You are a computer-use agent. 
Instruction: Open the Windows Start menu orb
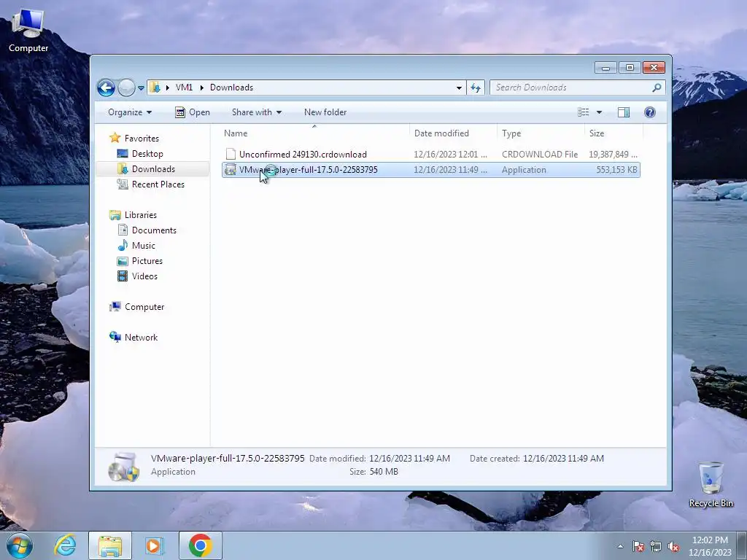(x=19, y=545)
